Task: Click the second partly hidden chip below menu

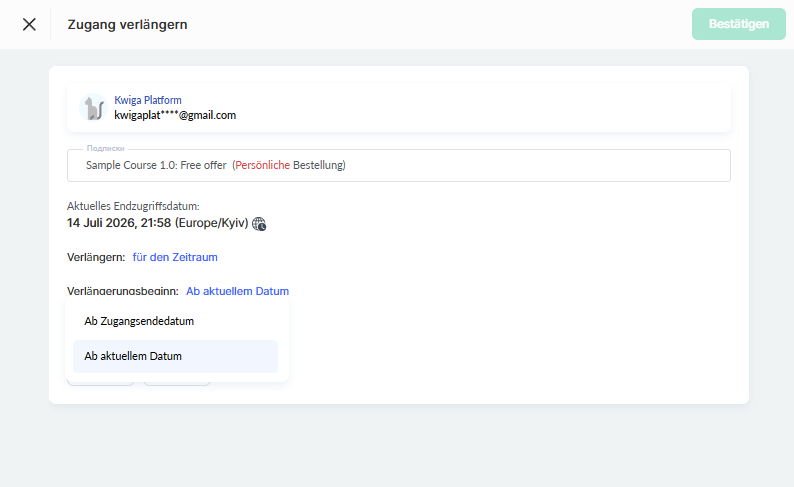Action: (177, 383)
